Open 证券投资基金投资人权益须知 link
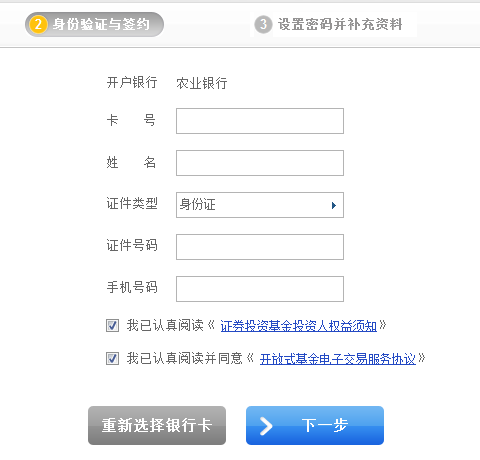480x460 pixels. [x=298, y=326]
